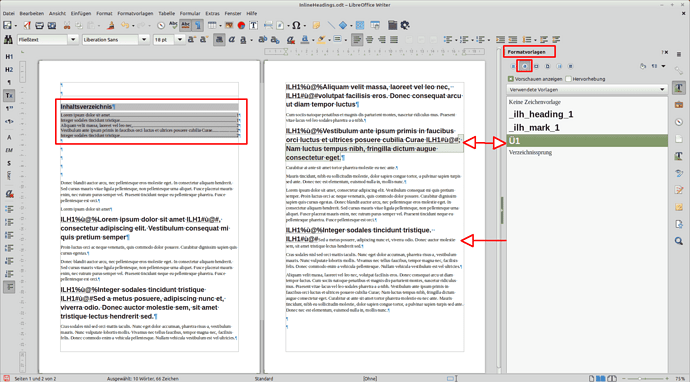Click the Save document icon
Viewport: 690px width, 382px height.
tap(7, 26)
